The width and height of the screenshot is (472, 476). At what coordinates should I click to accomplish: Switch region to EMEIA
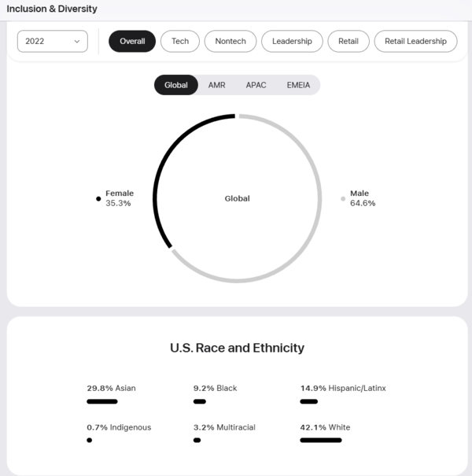(x=297, y=85)
